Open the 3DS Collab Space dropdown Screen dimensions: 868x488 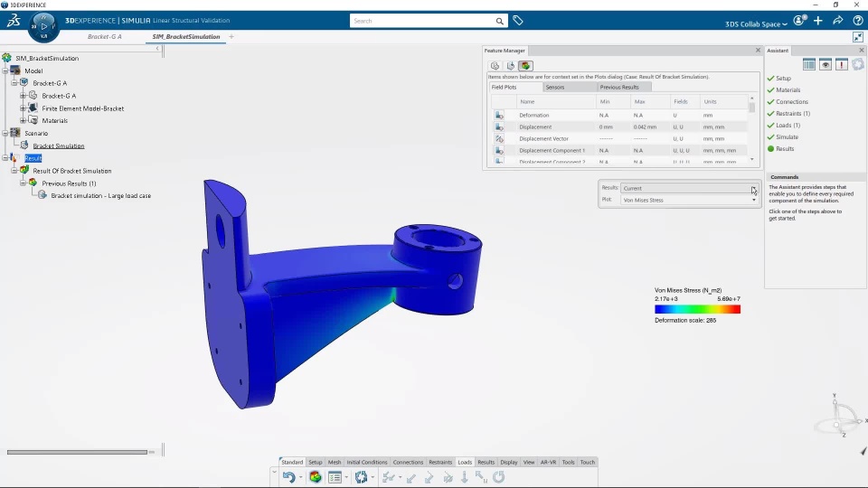point(756,24)
